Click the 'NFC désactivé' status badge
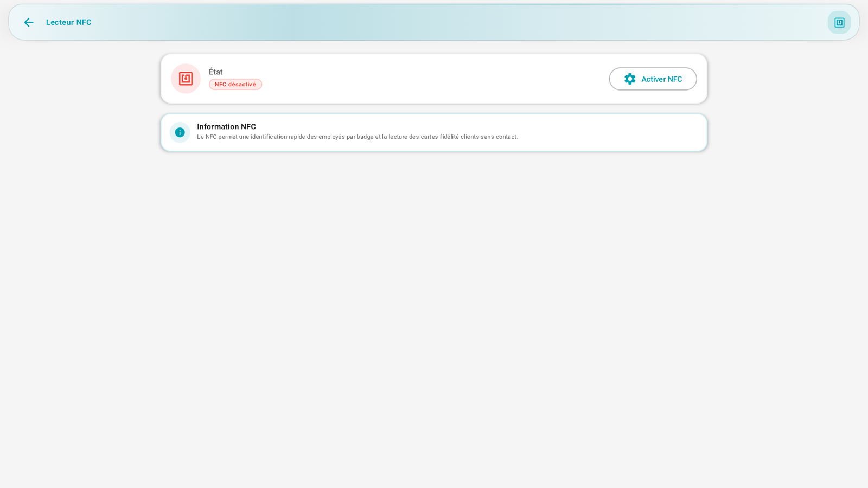The width and height of the screenshot is (868, 488). (x=235, y=85)
